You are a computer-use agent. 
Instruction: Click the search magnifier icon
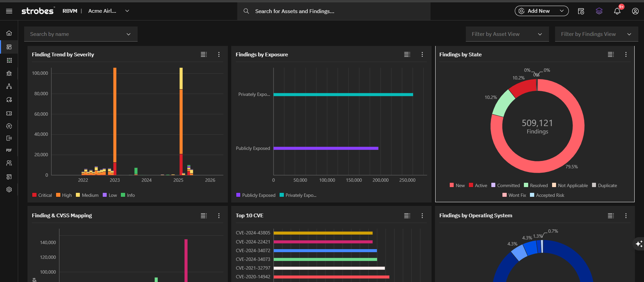point(246,11)
